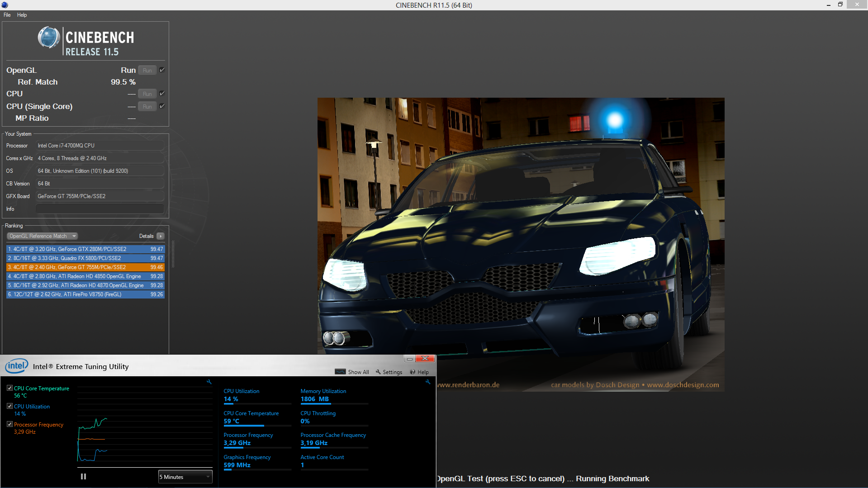Screen dimensions: 868x488
Task: Click the CPU Core Temperature progress bar
Action: (x=257, y=426)
